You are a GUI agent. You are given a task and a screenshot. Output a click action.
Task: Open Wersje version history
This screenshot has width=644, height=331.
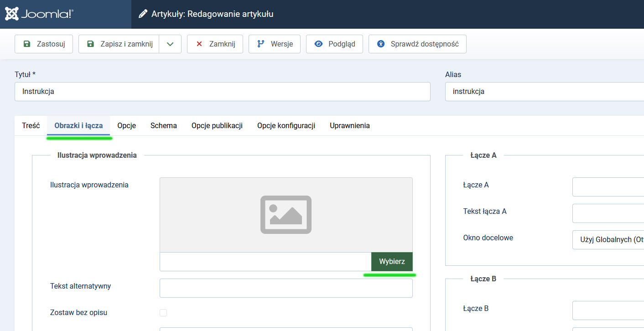(x=275, y=44)
